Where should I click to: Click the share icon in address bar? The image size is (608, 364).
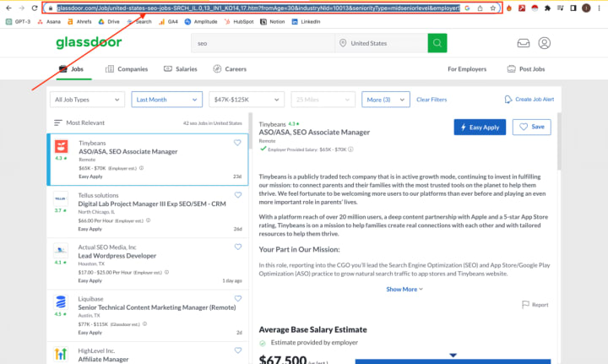point(480,8)
